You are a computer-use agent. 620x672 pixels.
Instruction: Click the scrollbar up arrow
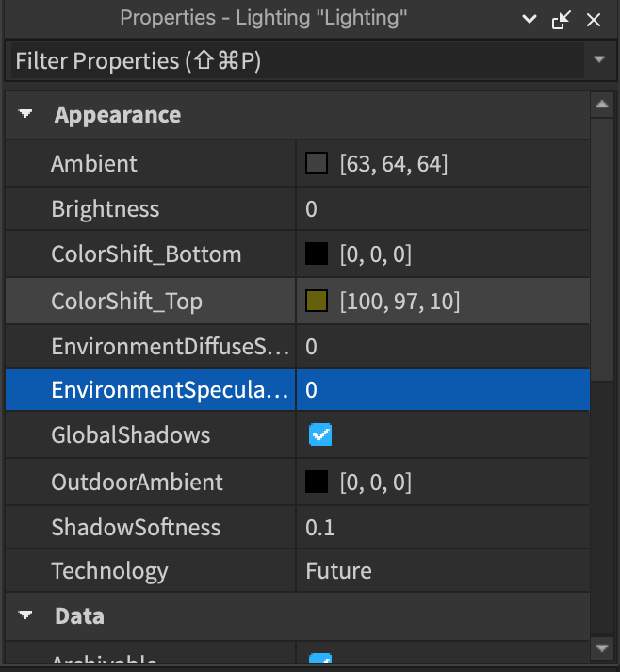click(602, 104)
